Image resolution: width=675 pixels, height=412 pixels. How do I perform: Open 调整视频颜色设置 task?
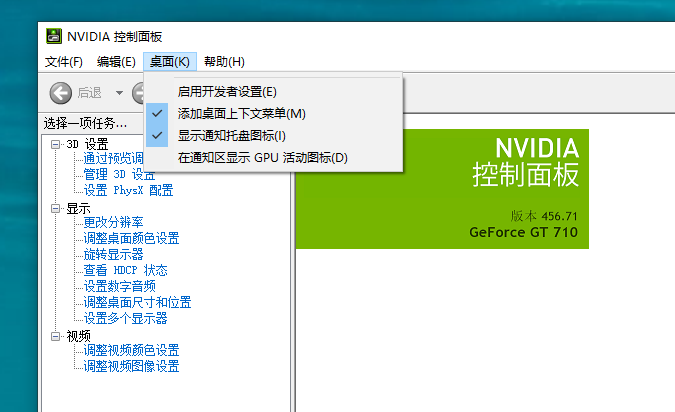point(131,350)
